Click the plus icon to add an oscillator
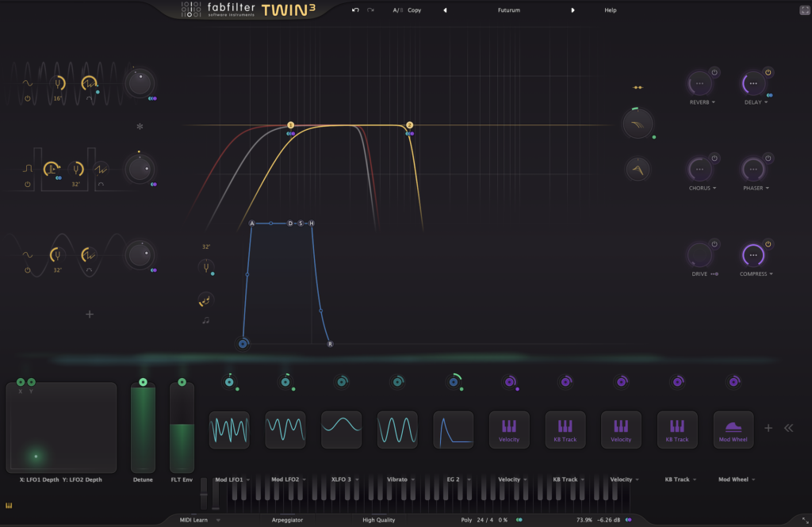Viewport: 812px width, 527px height. tap(90, 315)
